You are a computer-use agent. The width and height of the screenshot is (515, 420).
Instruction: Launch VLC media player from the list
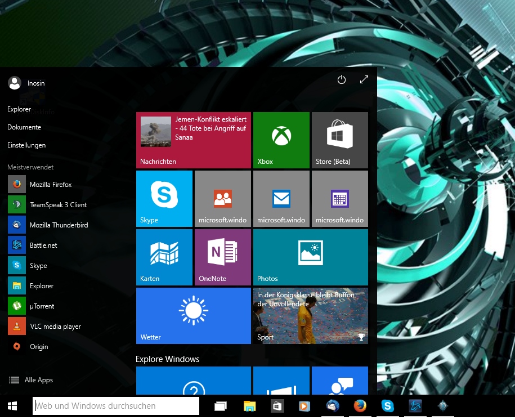[55, 327]
